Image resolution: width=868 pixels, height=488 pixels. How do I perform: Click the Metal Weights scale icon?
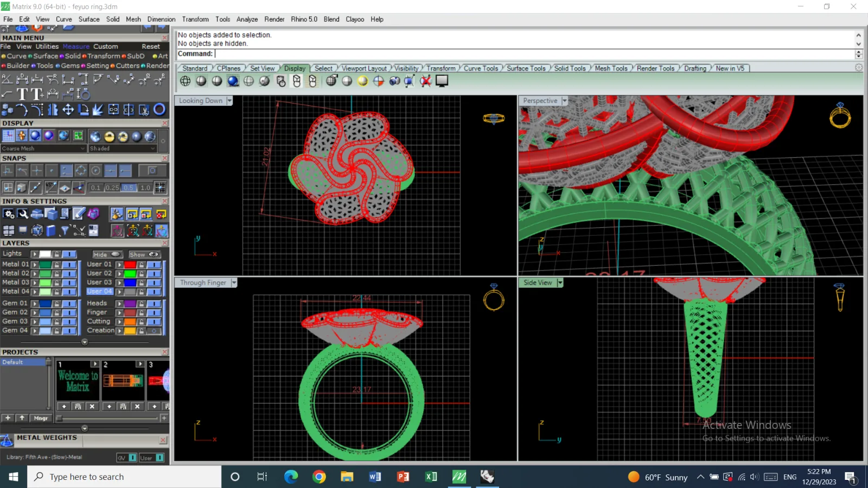pyautogui.click(x=7, y=440)
